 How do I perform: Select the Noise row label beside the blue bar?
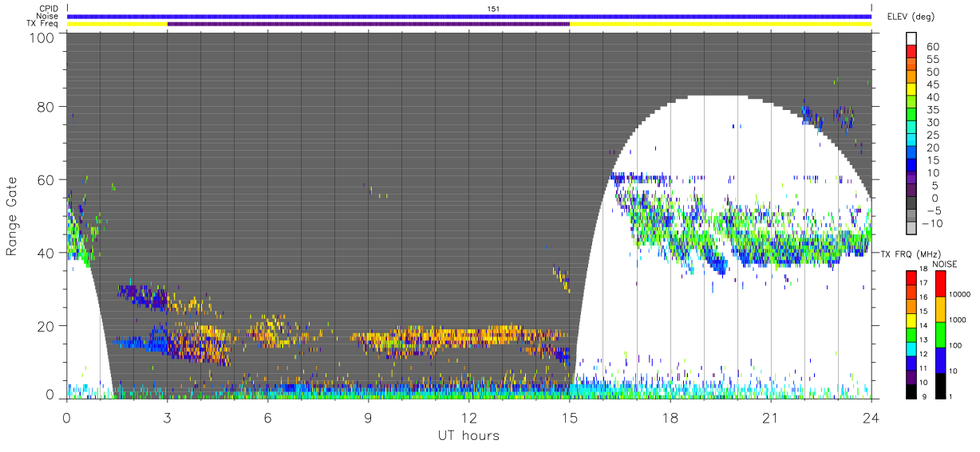coord(49,16)
